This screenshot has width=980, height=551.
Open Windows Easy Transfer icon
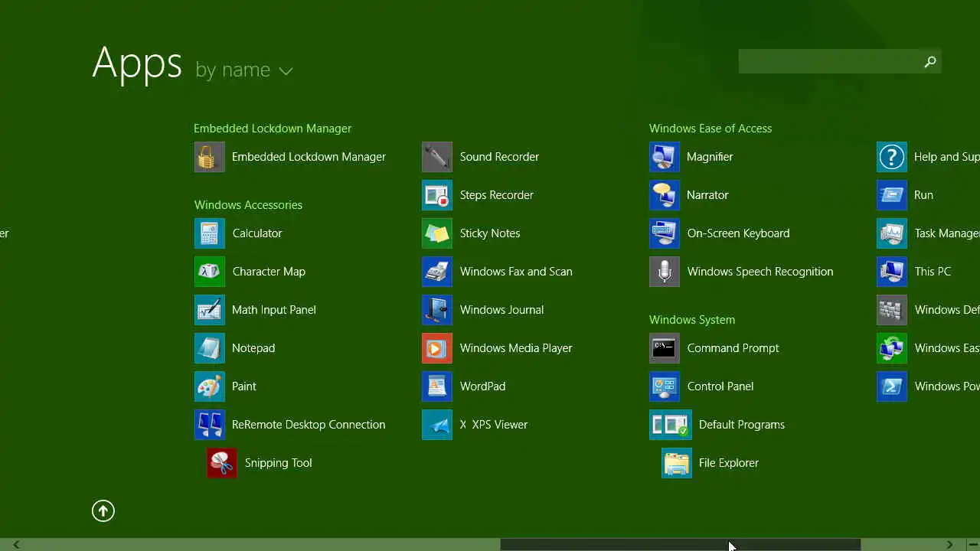[x=892, y=348]
